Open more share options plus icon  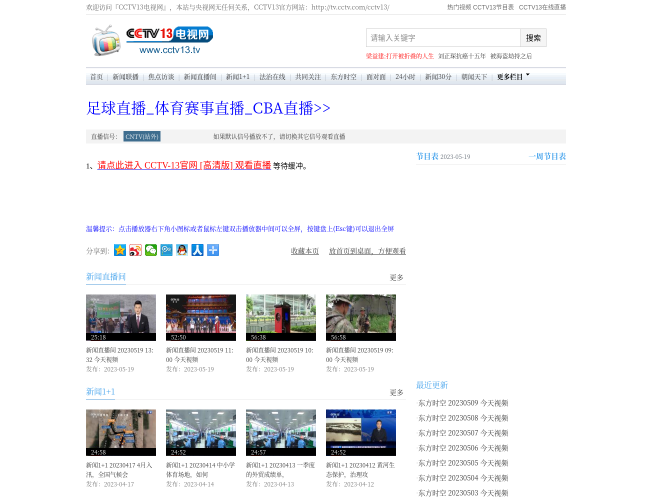click(213, 250)
